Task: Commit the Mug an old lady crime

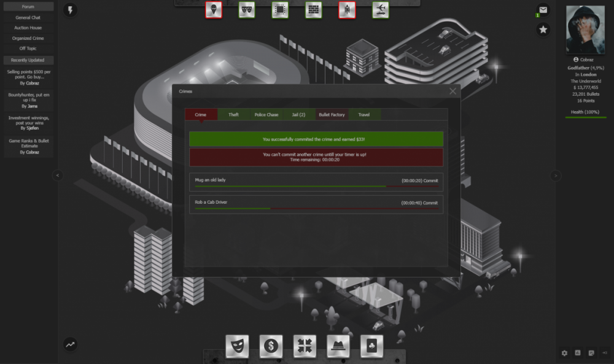Action: pyautogui.click(x=430, y=181)
